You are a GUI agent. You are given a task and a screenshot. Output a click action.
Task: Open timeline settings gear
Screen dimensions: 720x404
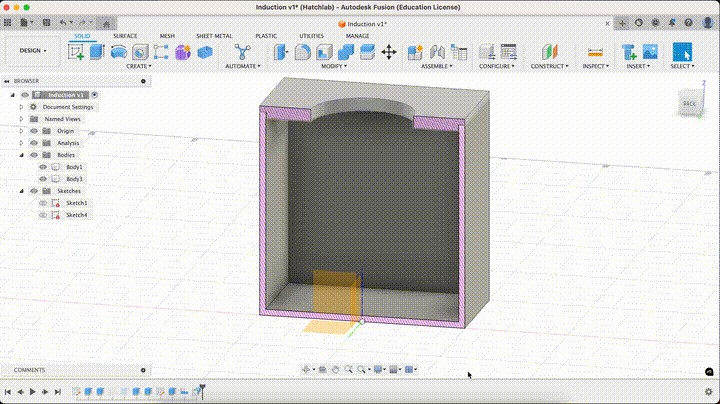(709, 392)
